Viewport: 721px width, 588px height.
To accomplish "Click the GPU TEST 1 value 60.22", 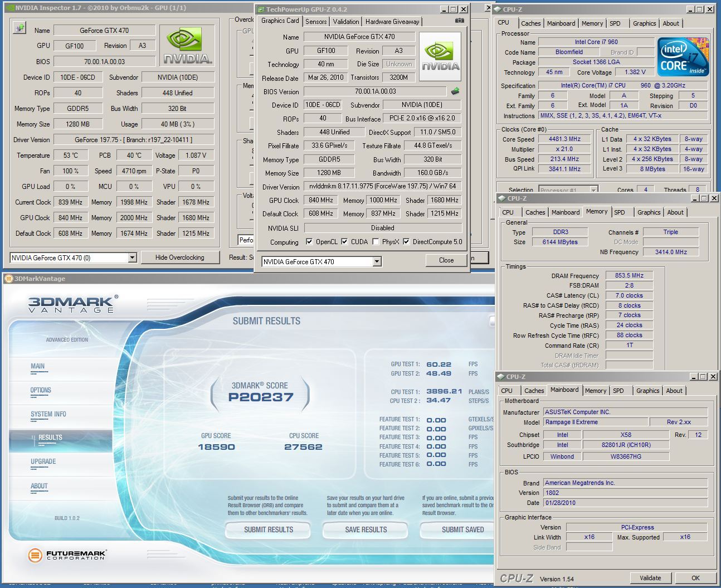I will [439, 365].
